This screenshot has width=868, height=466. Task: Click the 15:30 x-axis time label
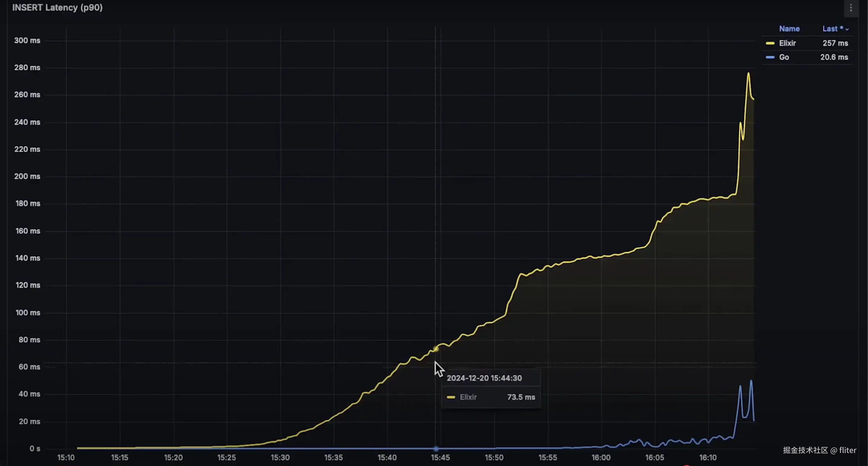pyautogui.click(x=280, y=458)
